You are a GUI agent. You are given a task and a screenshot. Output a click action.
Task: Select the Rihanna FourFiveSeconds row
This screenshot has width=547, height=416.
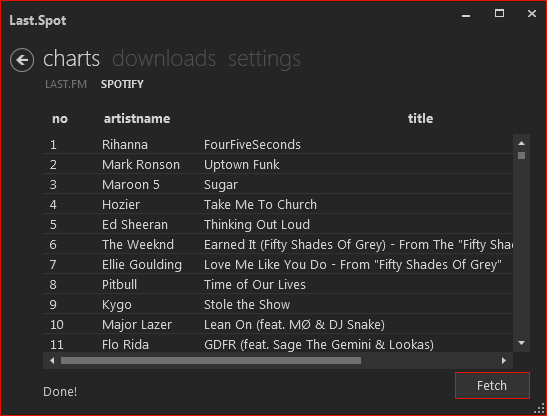pyautogui.click(x=278, y=144)
